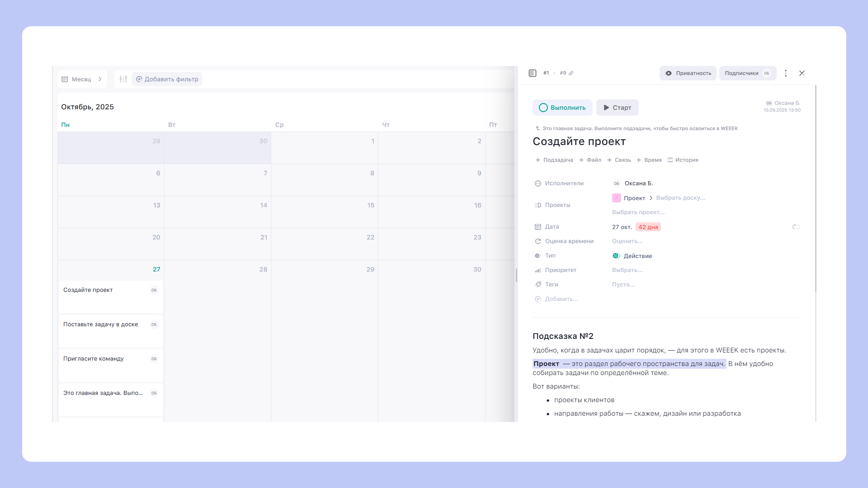This screenshot has height=488, width=868.
Task: Toggle the side panel layout icon
Action: (x=533, y=73)
